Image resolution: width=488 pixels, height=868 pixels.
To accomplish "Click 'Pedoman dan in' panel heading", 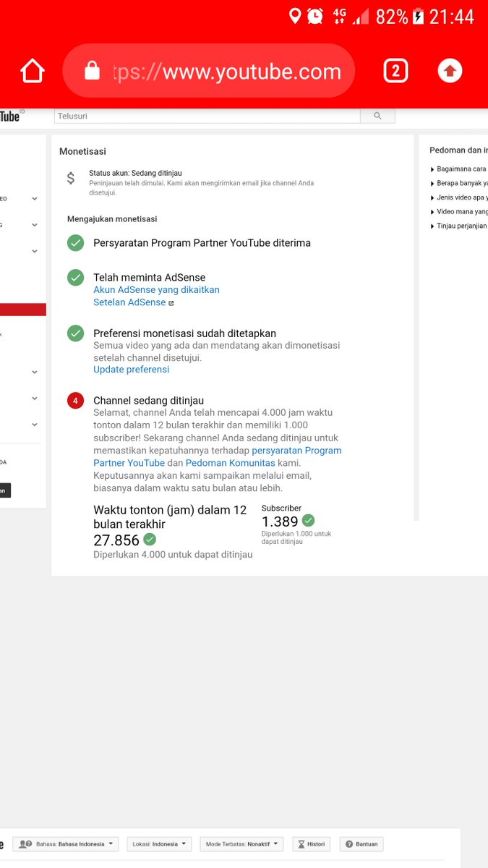I will tap(458, 150).
